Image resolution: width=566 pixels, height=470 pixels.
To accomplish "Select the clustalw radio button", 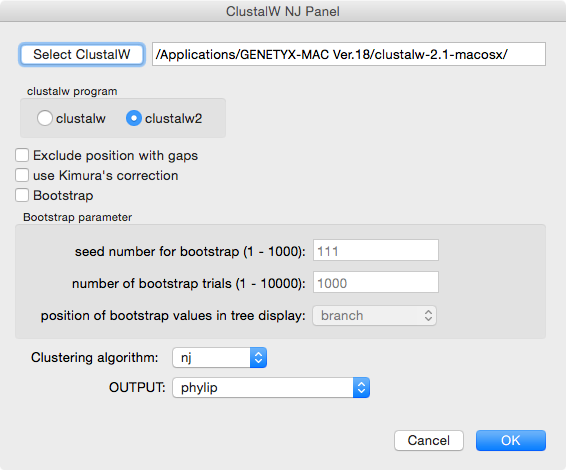I will (x=45, y=118).
